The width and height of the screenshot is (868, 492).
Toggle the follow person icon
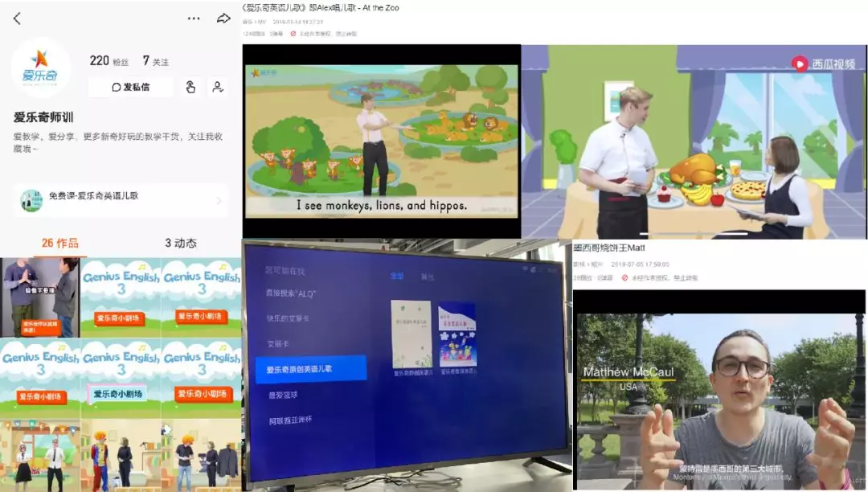tap(217, 87)
